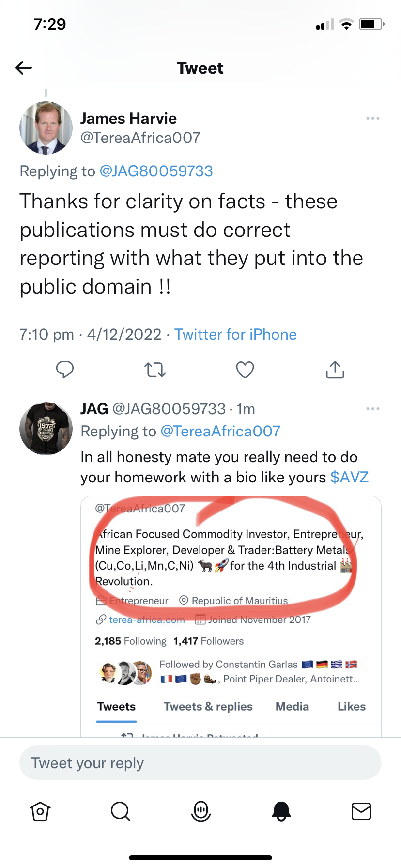Open the $AVZ cashtag link
Screen dimensions: 401x868
(x=349, y=477)
